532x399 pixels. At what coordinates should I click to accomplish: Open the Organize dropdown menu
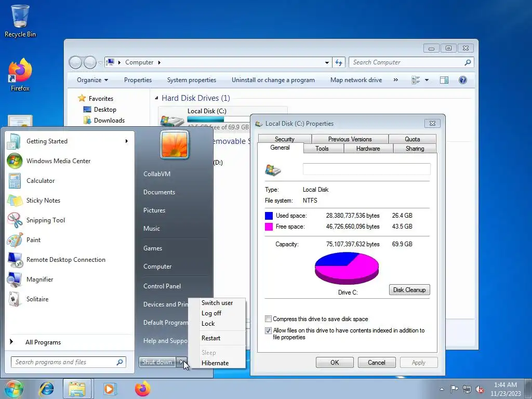[92, 80]
